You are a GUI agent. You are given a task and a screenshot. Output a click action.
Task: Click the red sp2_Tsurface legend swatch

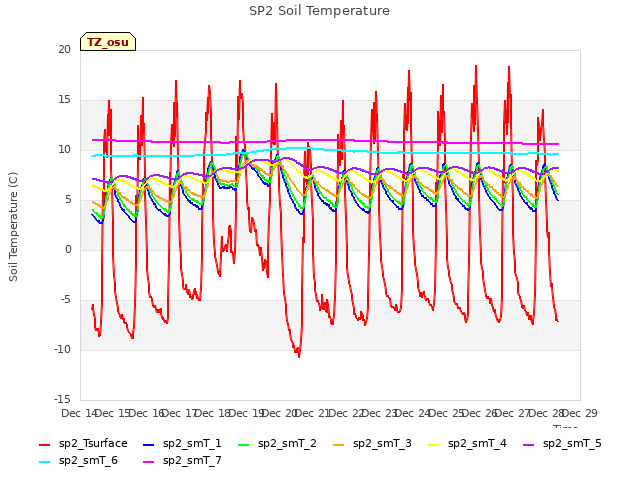(x=44, y=444)
